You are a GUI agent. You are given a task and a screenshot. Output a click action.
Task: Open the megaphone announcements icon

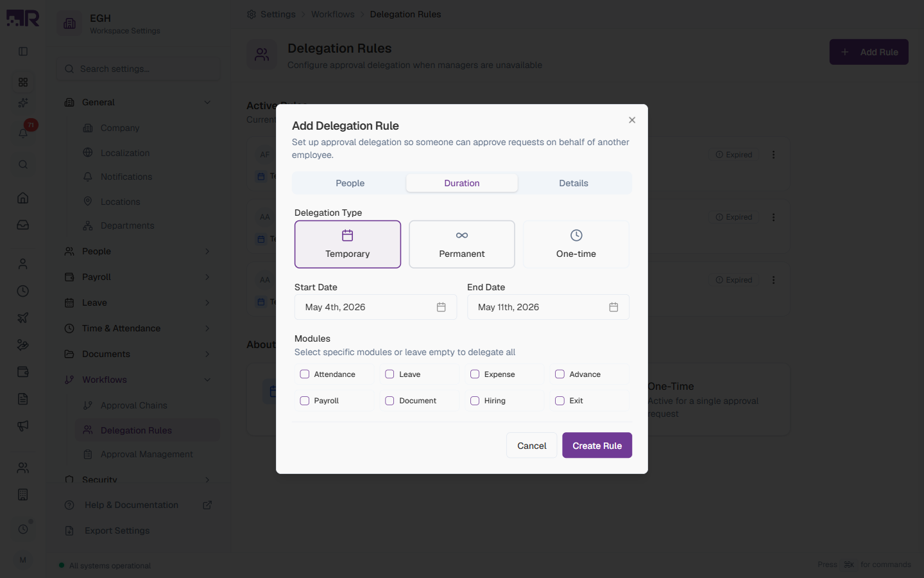tap(23, 426)
